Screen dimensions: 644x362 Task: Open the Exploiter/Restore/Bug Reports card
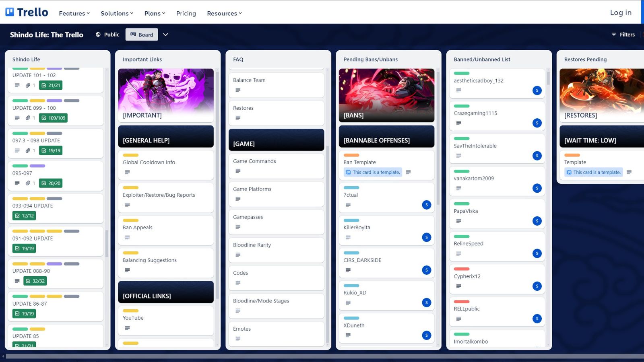pos(166,198)
